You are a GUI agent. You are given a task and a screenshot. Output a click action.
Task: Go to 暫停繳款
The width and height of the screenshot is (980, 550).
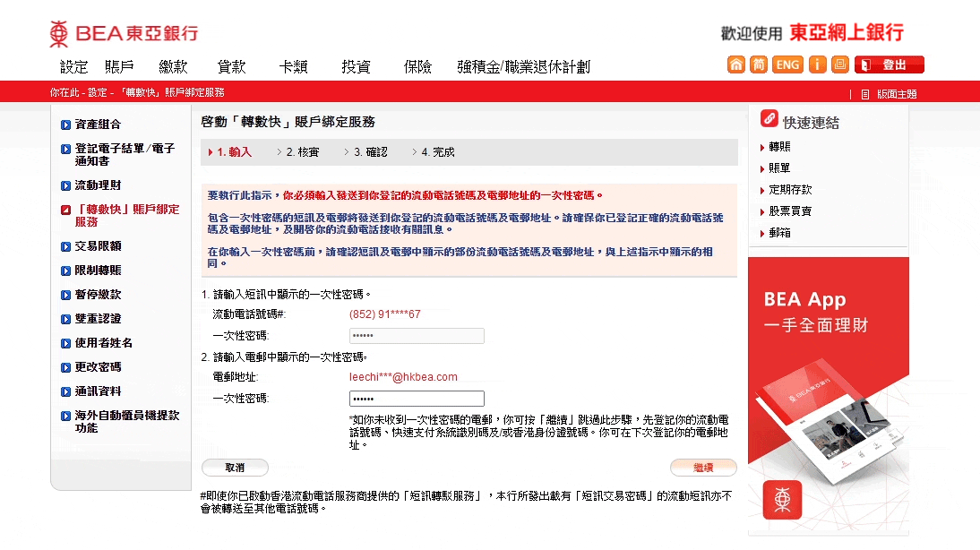coord(98,295)
